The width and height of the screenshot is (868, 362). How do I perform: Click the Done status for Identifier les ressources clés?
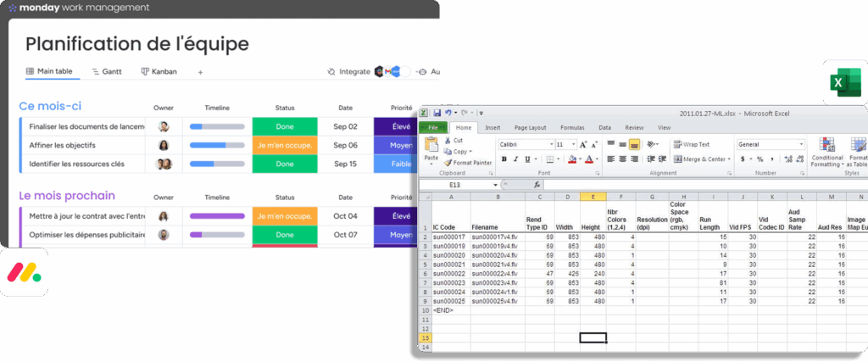pyautogui.click(x=285, y=164)
